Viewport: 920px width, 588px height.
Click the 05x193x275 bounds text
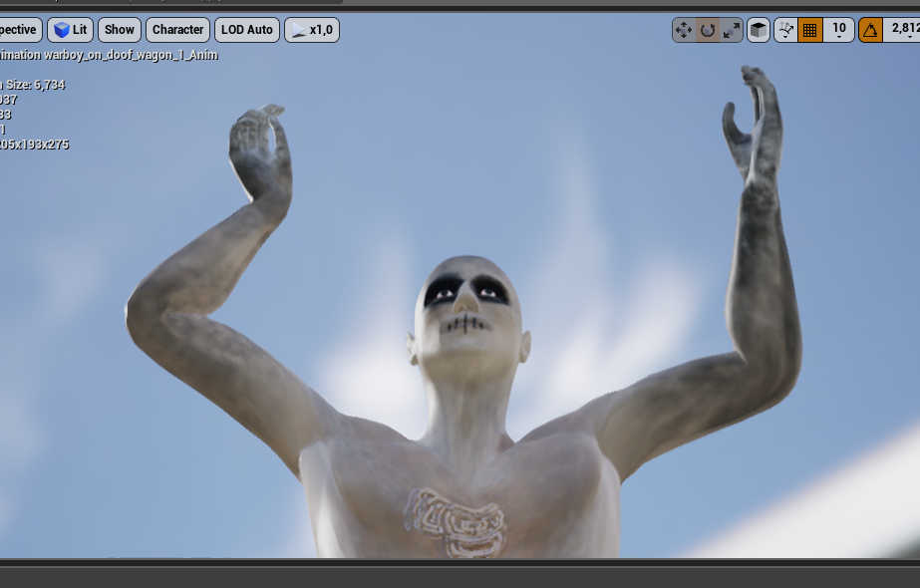tap(35, 145)
